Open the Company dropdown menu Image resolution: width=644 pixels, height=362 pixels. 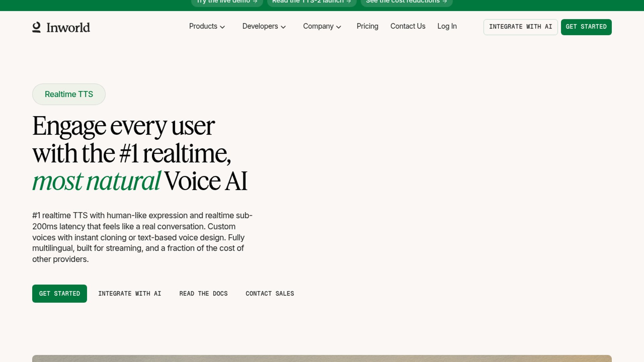point(322,26)
